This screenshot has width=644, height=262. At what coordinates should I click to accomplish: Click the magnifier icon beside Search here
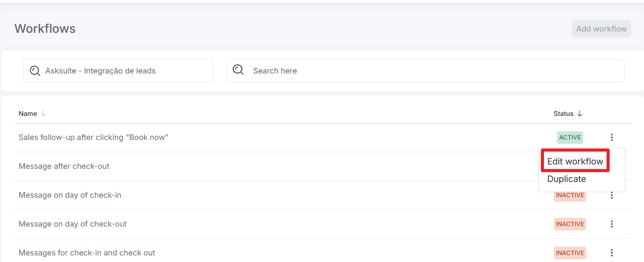click(238, 70)
